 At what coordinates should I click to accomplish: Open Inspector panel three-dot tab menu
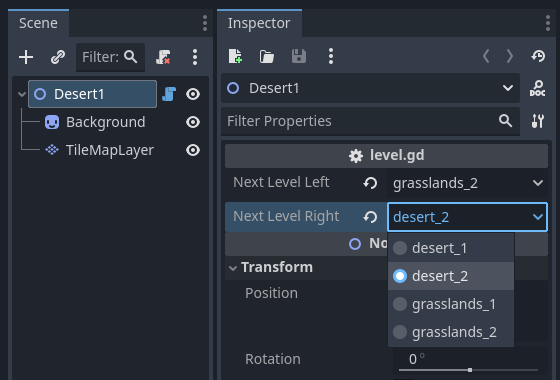pyautogui.click(x=548, y=23)
